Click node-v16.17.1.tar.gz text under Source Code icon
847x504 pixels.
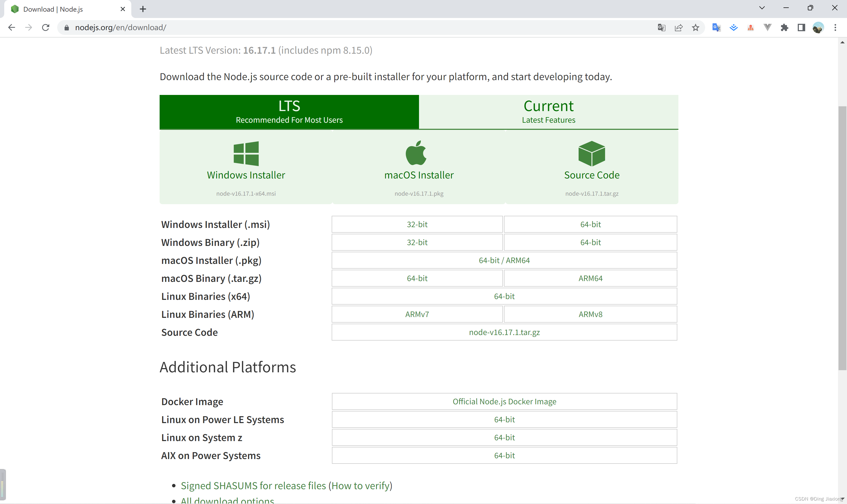(592, 194)
